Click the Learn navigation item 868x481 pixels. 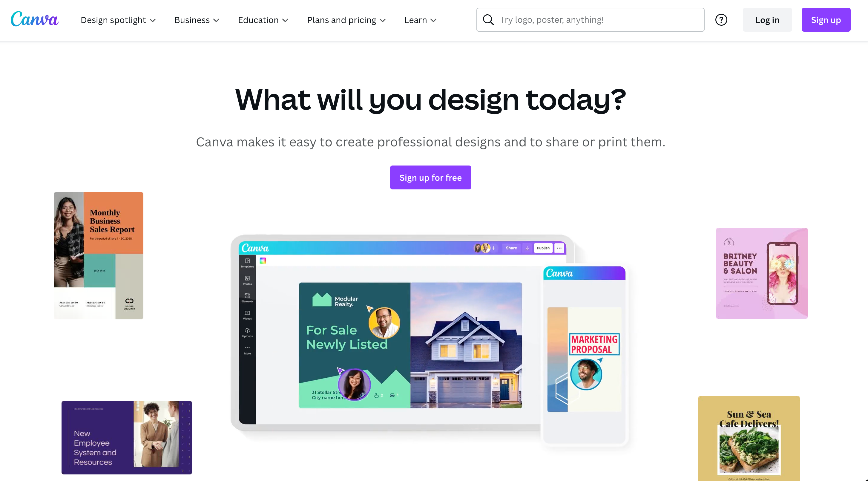click(x=420, y=19)
